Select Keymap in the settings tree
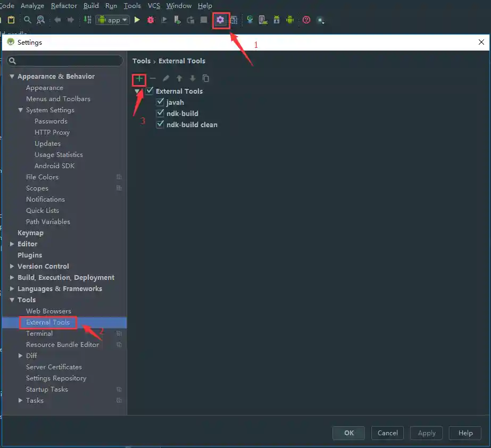 click(30, 233)
